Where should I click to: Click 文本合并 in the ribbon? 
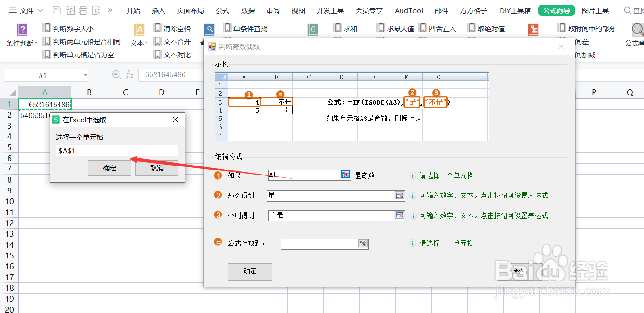click(x=172, y=41)
